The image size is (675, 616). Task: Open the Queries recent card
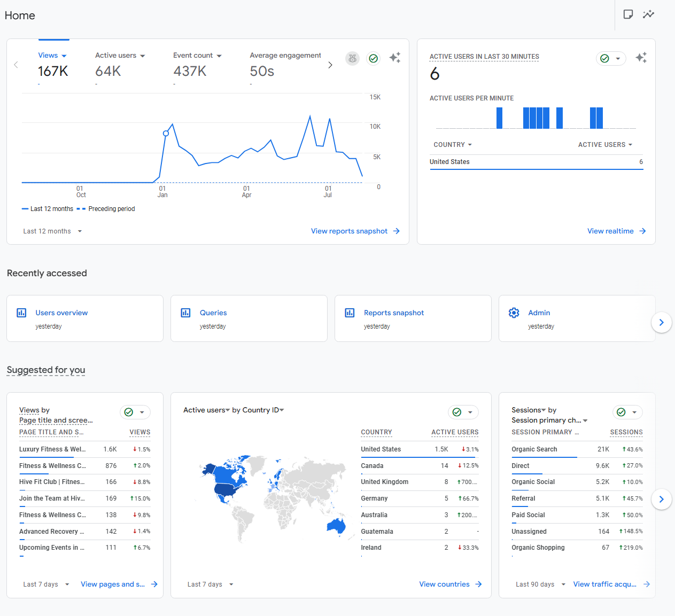click(249, 318)
